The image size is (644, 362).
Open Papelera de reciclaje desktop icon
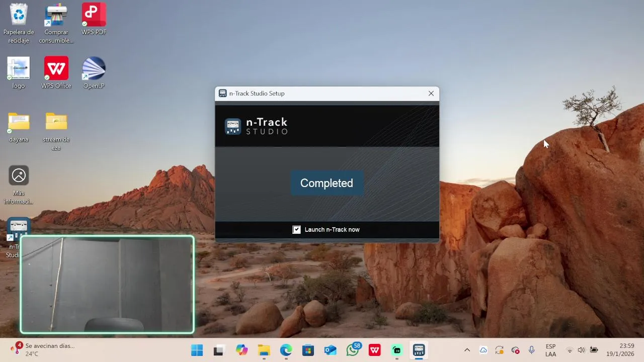[19, 24]
